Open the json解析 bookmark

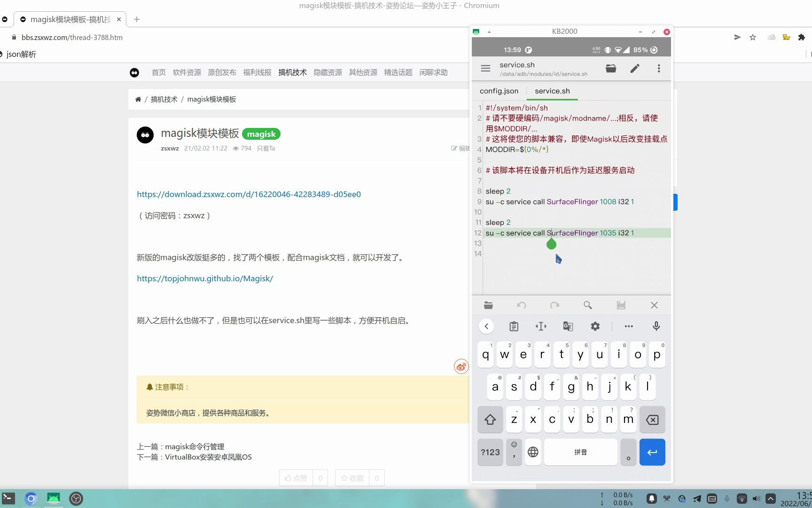21,54
